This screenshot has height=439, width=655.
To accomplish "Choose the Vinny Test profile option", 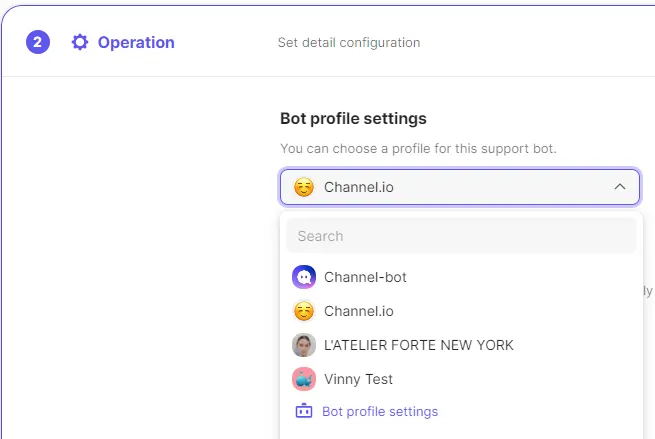I will pyautogui.click(x=358, y=379).
